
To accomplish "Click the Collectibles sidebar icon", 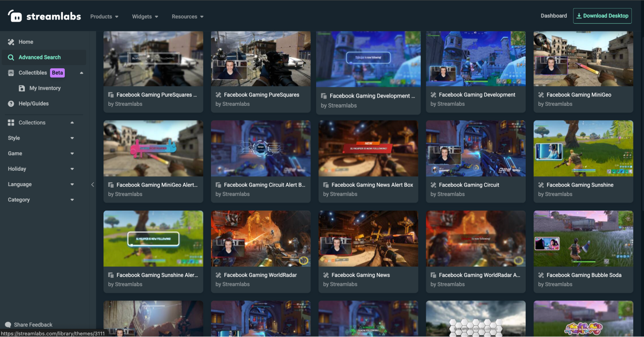I will [11, 73].
